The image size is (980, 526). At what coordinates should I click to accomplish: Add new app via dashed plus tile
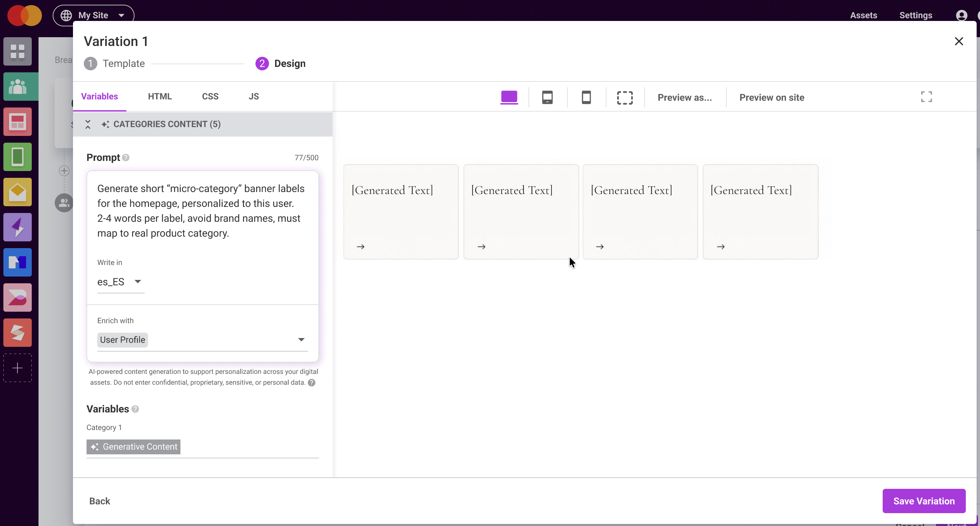click(18, 368)
